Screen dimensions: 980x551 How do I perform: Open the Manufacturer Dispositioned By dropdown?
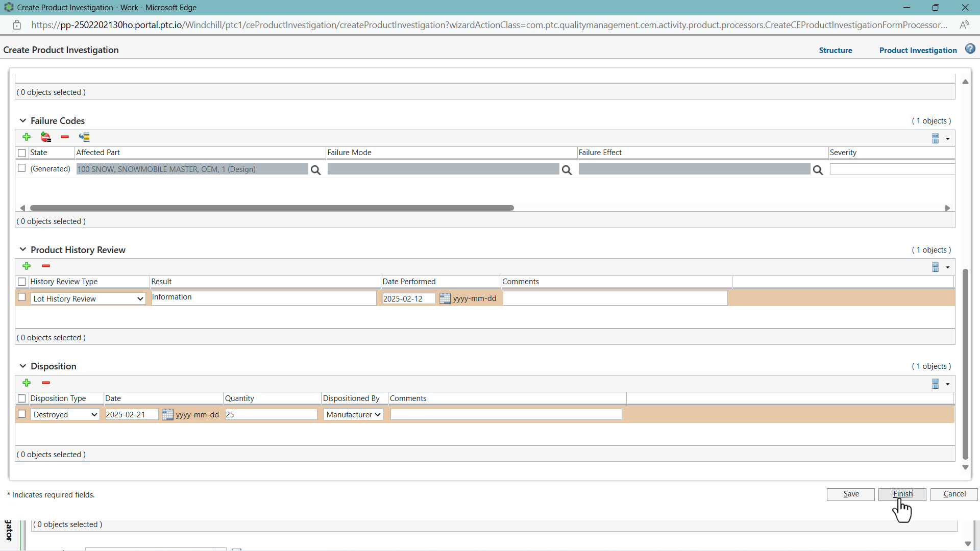[353, 415]
